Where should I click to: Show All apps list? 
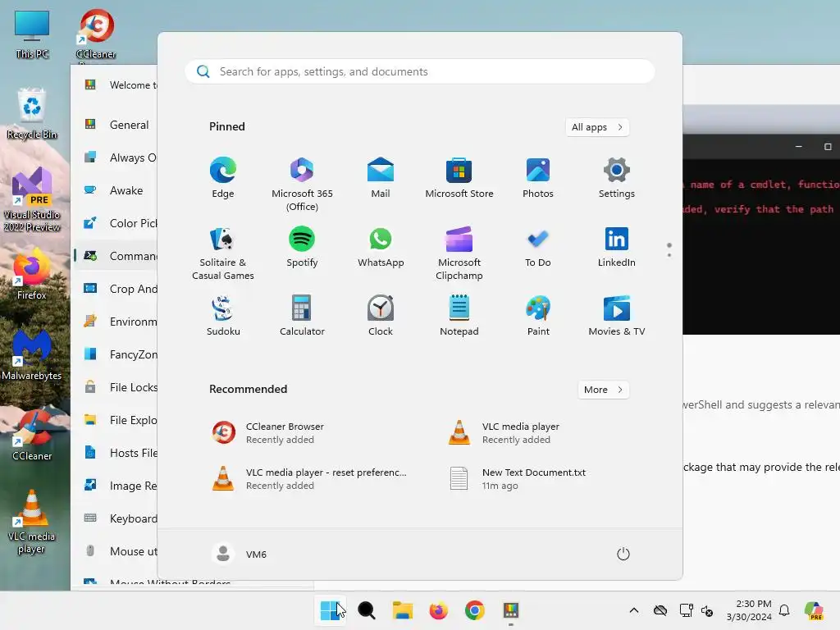597,127
